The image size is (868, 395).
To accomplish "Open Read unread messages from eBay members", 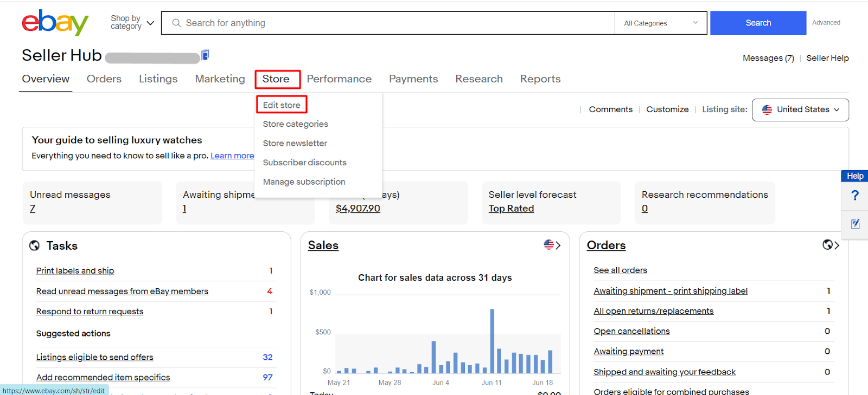I will tap(122, 292).
